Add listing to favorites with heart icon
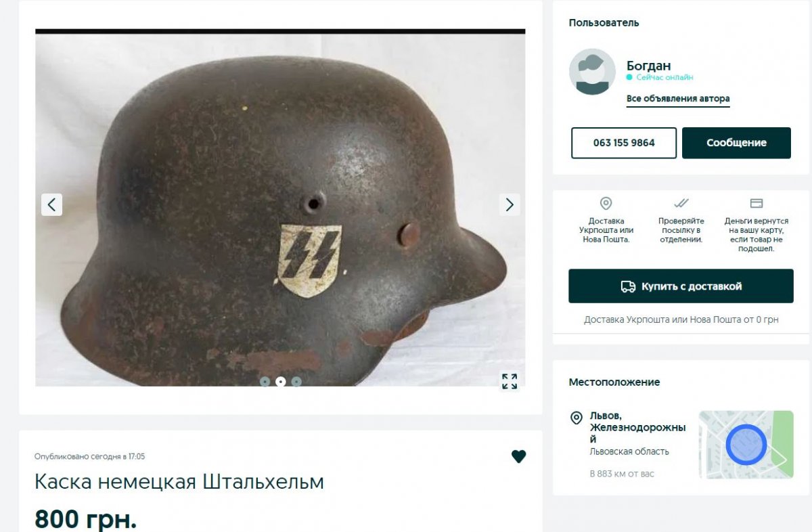This screenshot has width=812, height=532. (518, 457)
